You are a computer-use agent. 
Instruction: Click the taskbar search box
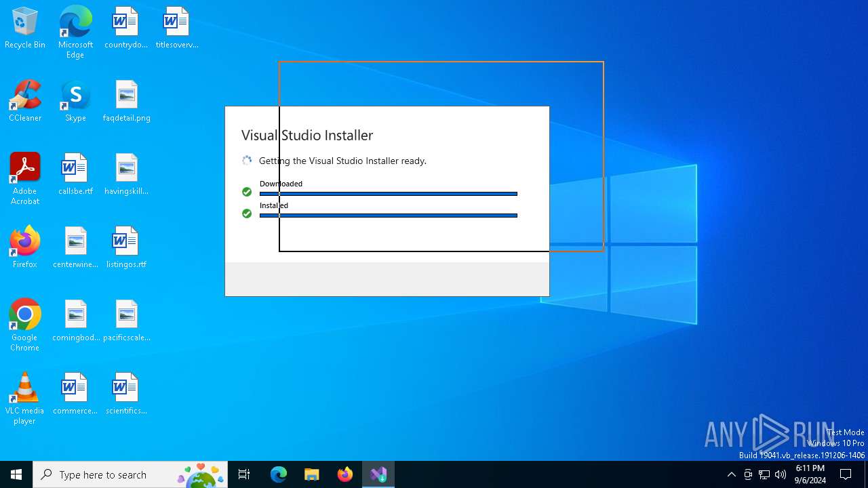click(x=130, y=474)
